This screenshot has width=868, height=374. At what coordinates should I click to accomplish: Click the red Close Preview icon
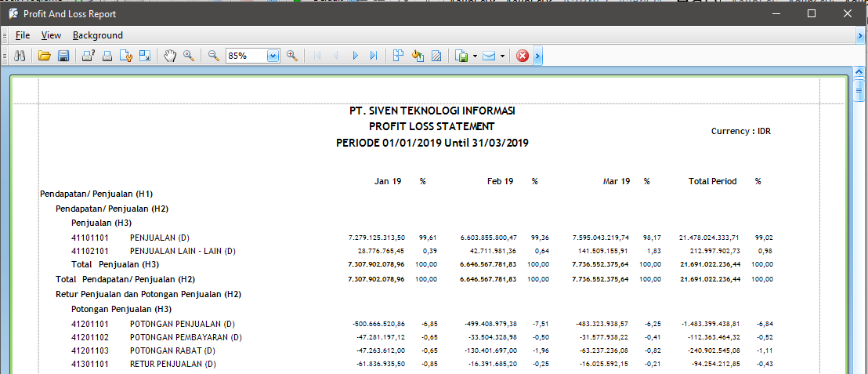pyautogui.click(x=522, y=56)
